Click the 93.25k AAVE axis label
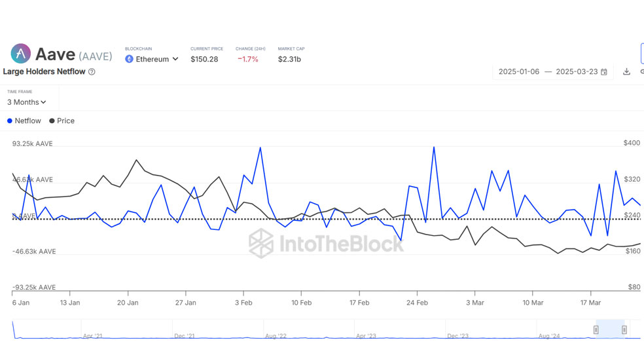 click(x=33, y=144)
